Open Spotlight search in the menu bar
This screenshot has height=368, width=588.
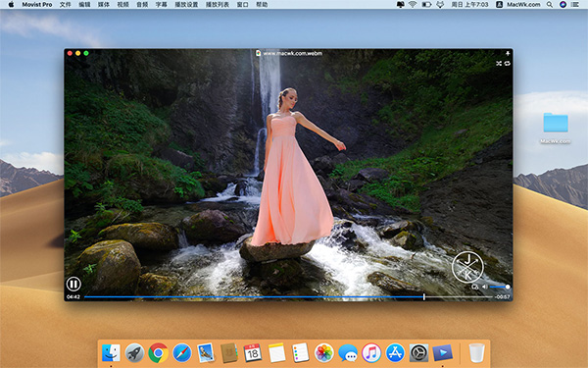tap(550, 5)
